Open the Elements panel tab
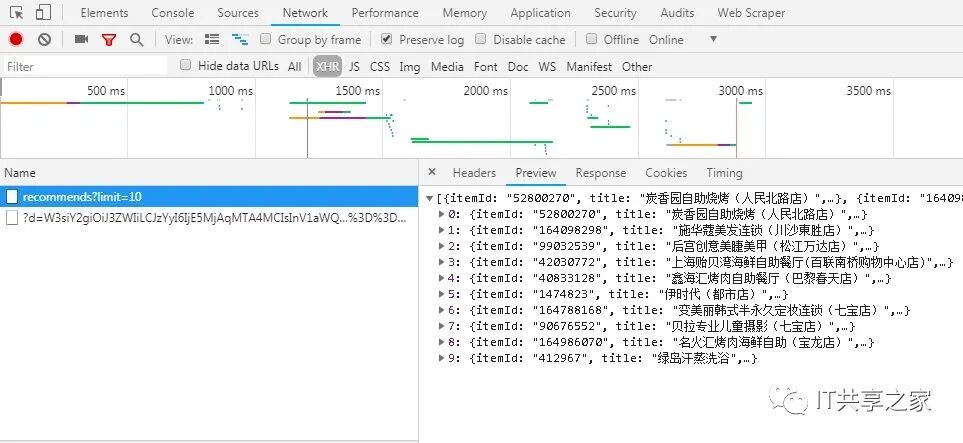Image resolution: width=963 pixels, height=443 pixels. (104, 12)
